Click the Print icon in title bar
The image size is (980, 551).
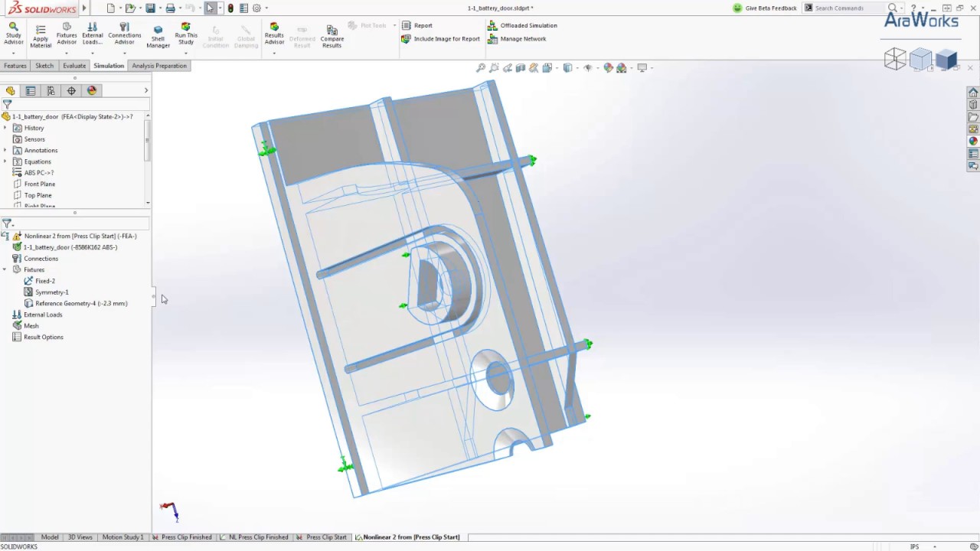pos(170,8)
